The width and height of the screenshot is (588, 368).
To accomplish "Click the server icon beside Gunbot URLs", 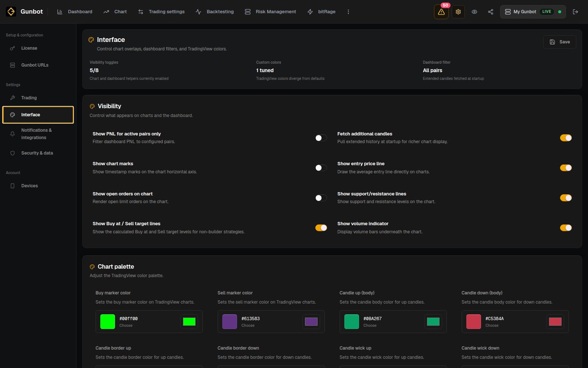I will 12,65.
